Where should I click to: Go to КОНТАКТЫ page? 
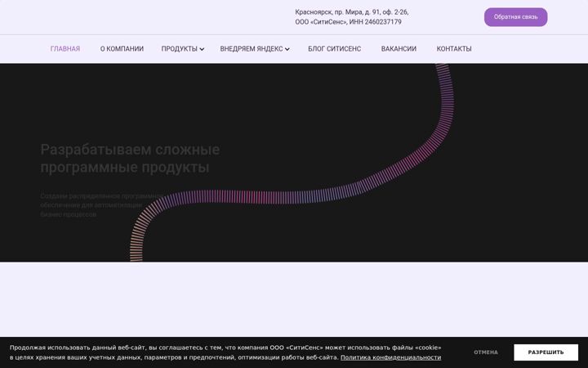tap(454, 49)
